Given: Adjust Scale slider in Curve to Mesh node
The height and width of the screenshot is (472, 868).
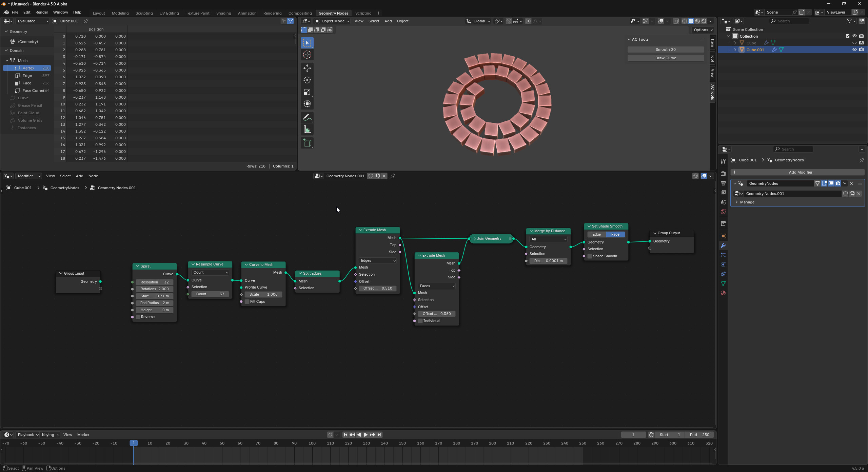Looking at the screenshot, I should point(263,295).
